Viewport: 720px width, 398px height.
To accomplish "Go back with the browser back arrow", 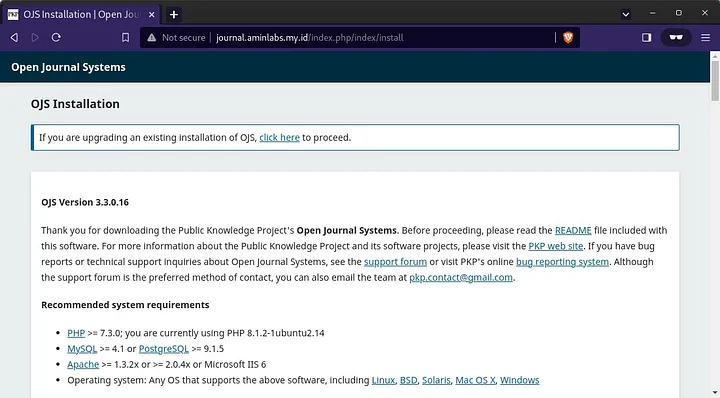I will click(14, 38).
